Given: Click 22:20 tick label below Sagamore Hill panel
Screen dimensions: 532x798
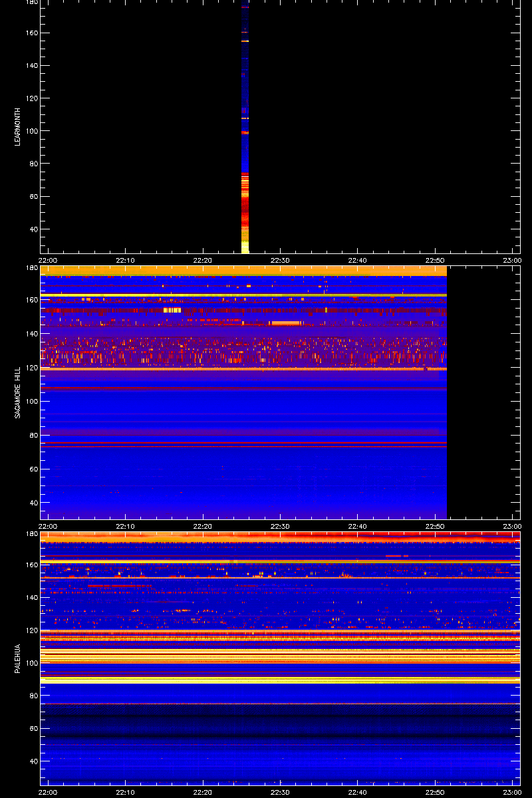Looking at the screenshot, I should tap(203, 526).
